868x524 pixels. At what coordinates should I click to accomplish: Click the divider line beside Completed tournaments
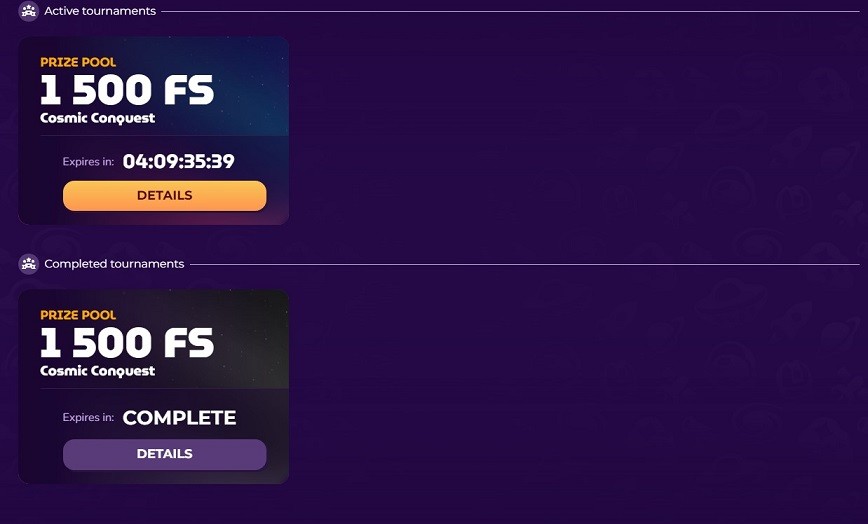coord(525,264)
